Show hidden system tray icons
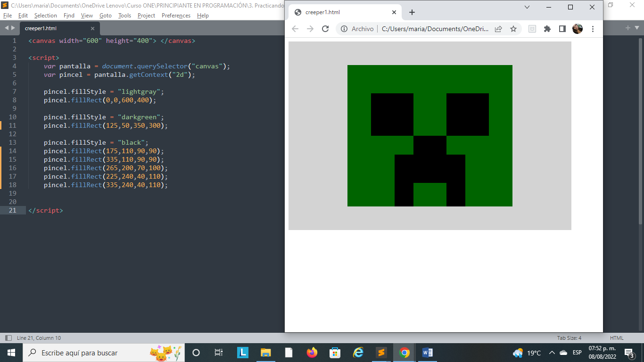 pyautogui.click(x=552, y=353)
